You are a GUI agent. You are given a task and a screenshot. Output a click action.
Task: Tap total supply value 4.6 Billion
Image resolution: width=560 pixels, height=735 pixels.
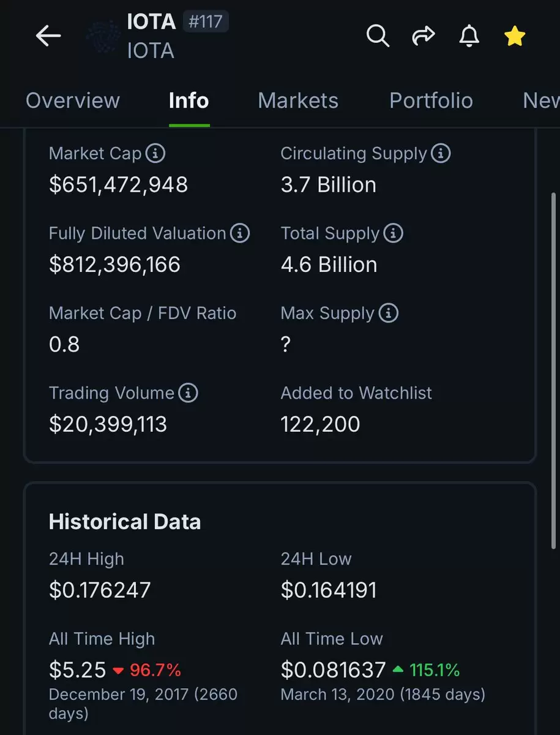pos(329,265)
